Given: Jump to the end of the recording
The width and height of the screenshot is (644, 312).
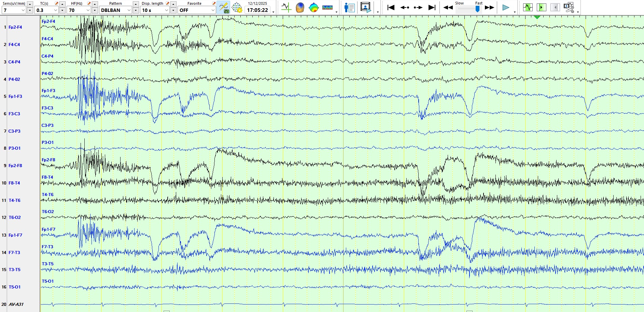Looking at the screenshot, I should tap(432, 7).
